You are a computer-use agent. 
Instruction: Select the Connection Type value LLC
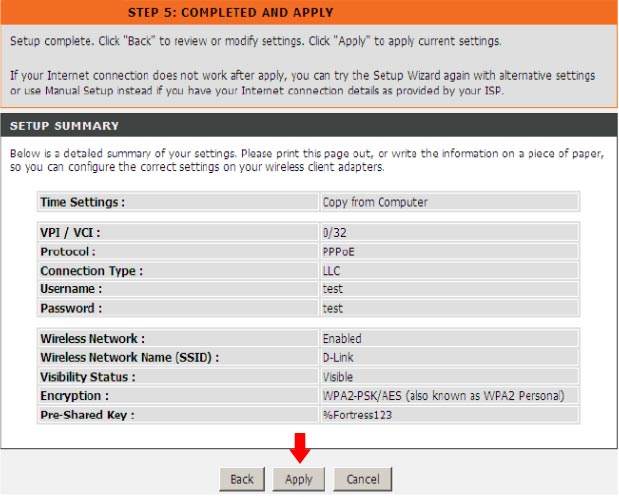[332, 271]
